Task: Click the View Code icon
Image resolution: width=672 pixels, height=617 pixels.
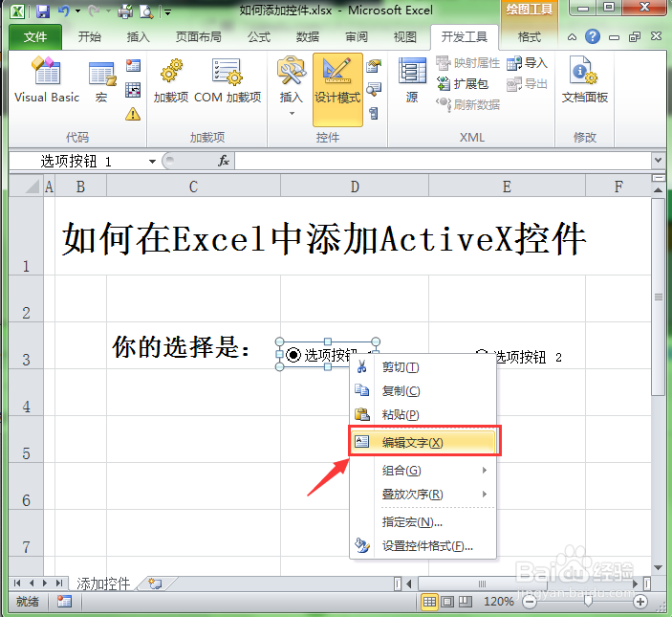Action: click(374, 90)
